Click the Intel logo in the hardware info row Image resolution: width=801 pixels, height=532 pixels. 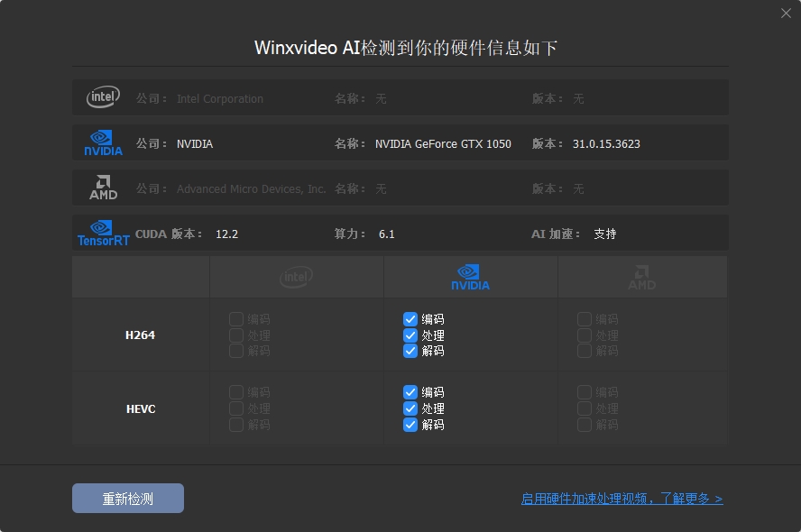(103, 97)
